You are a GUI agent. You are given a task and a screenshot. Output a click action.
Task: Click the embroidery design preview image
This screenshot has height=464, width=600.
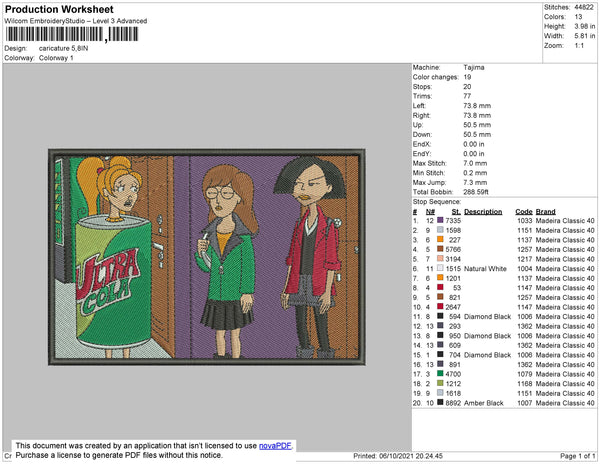[207, 257]
